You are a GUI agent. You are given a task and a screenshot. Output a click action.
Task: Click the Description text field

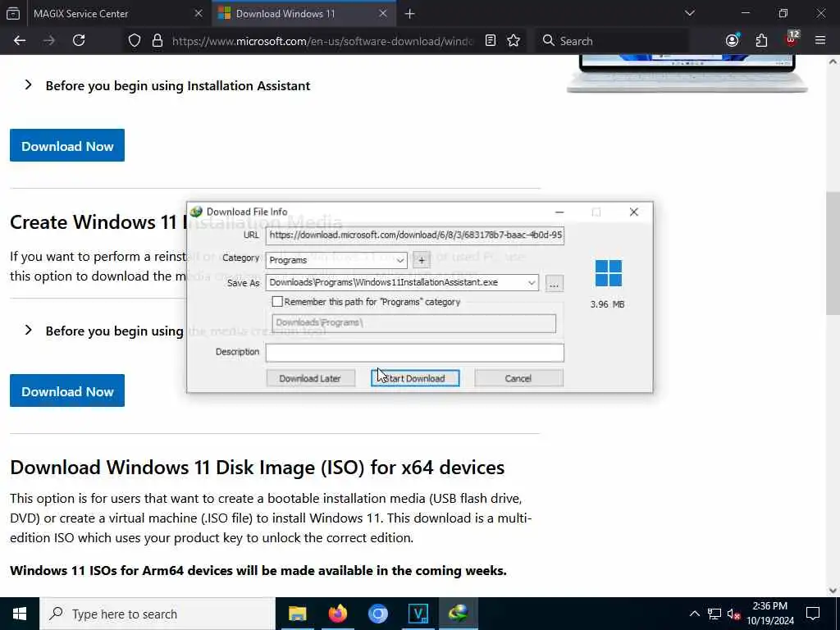[414, 353]
